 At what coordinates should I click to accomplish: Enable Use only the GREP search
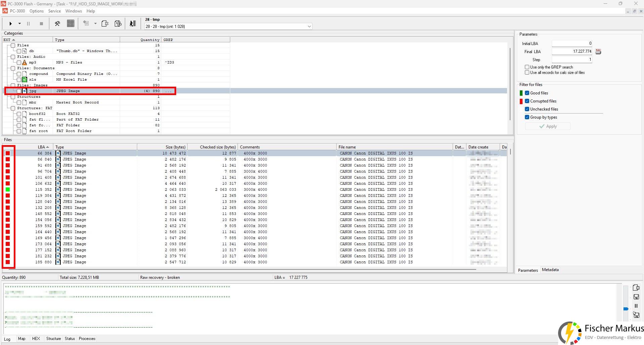click(527, 67)
